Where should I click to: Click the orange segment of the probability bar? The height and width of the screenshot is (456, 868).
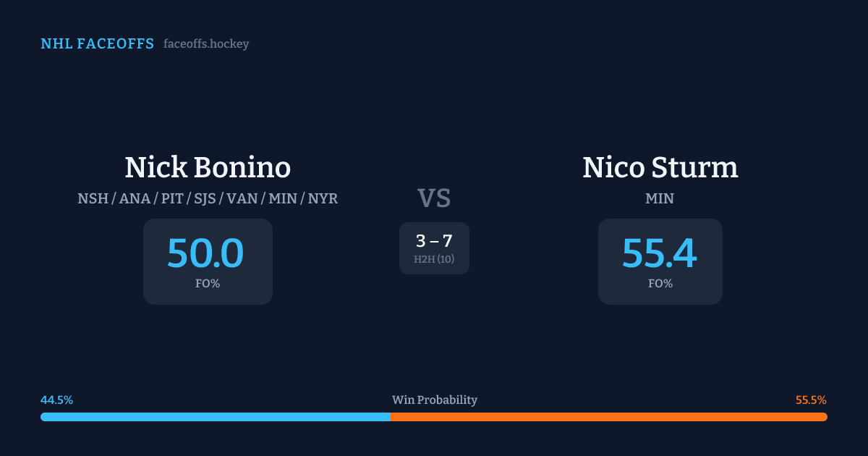[608, 417]
